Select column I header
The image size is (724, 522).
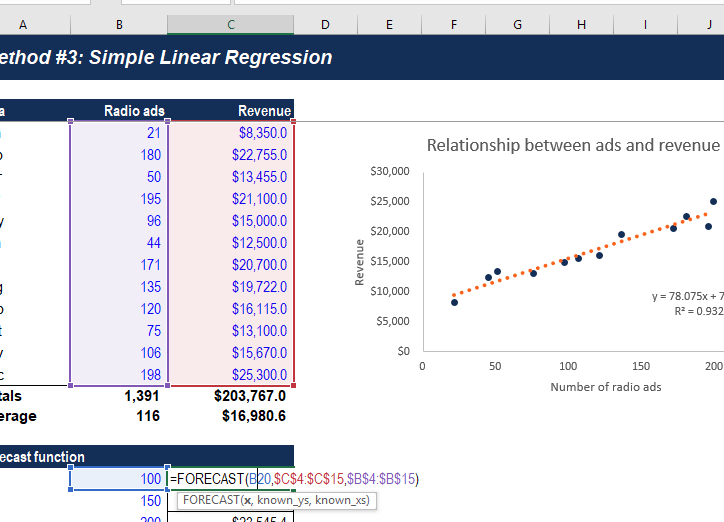tap(645, 24)
